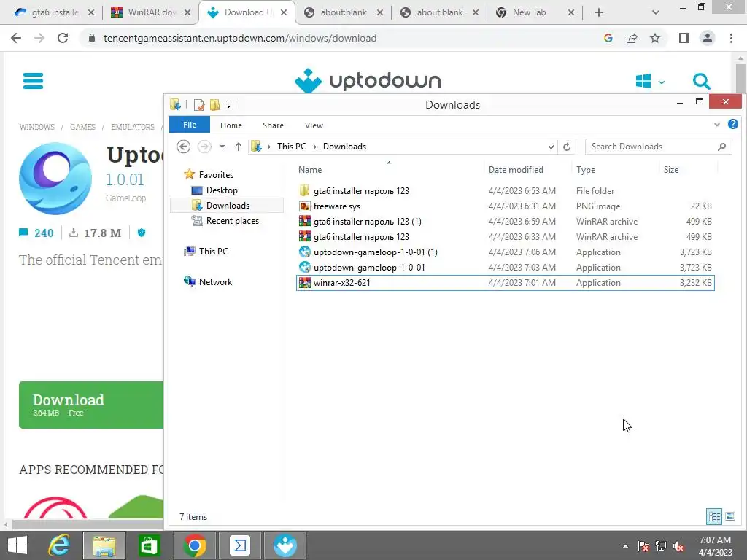Screen dimensions: 747x560
Task: Open the Windows platform selector on uptodown
Action: pos(650,81)
